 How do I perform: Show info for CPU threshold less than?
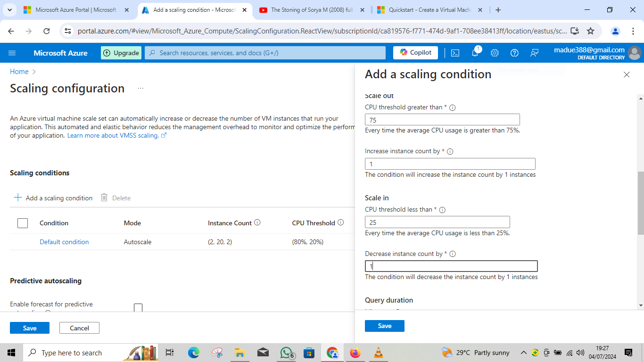coord(442,210)
